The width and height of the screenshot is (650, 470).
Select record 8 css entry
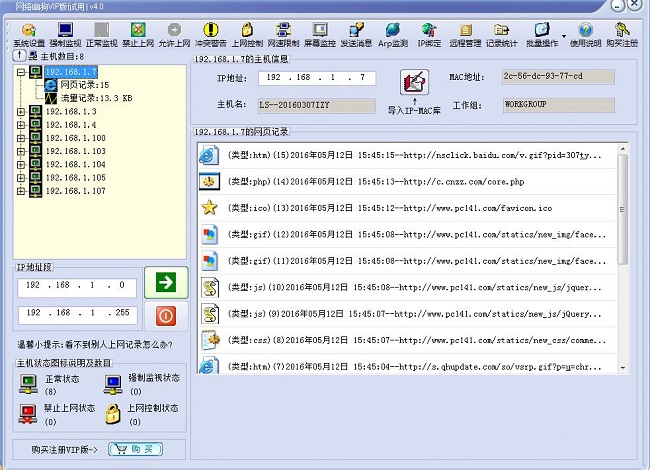point(407,341)
